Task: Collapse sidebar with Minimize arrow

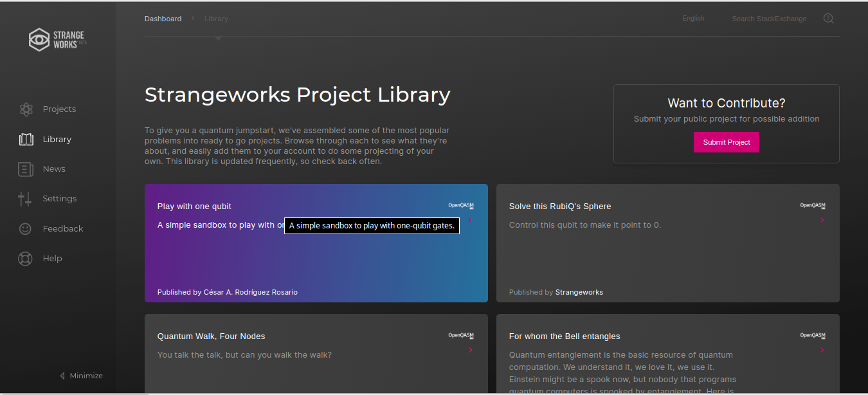Action: coord(62,376)
